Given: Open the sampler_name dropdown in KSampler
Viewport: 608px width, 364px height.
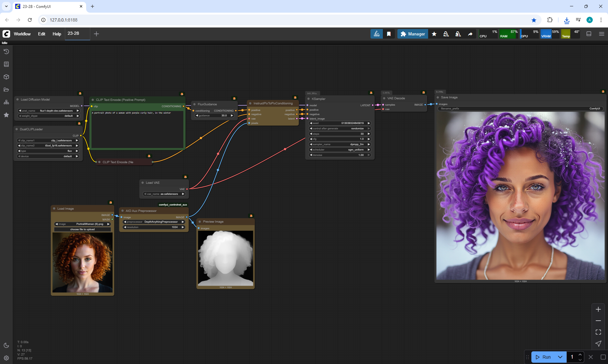Looking at the screenshot, I should 339,144.
